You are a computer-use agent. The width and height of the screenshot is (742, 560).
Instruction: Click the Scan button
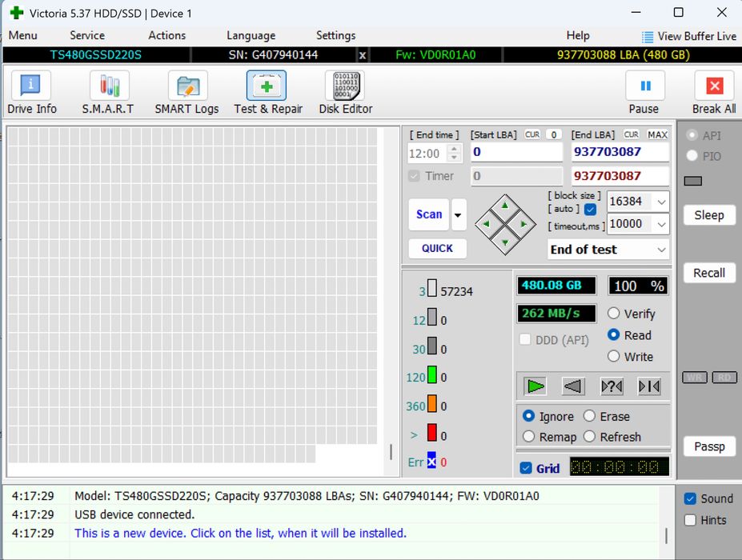pyautogui.click(x=429, y=214)
